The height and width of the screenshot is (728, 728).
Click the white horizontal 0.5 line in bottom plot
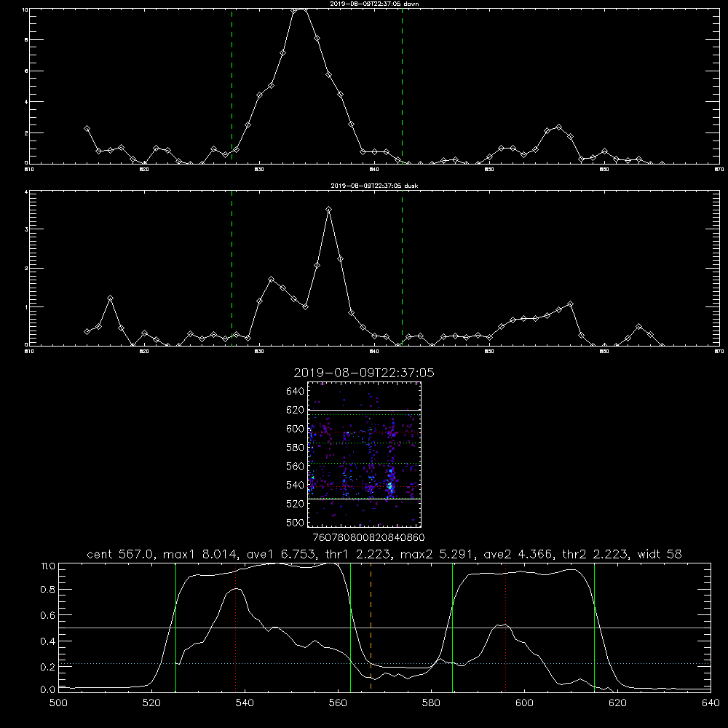(x=384, y=628)
